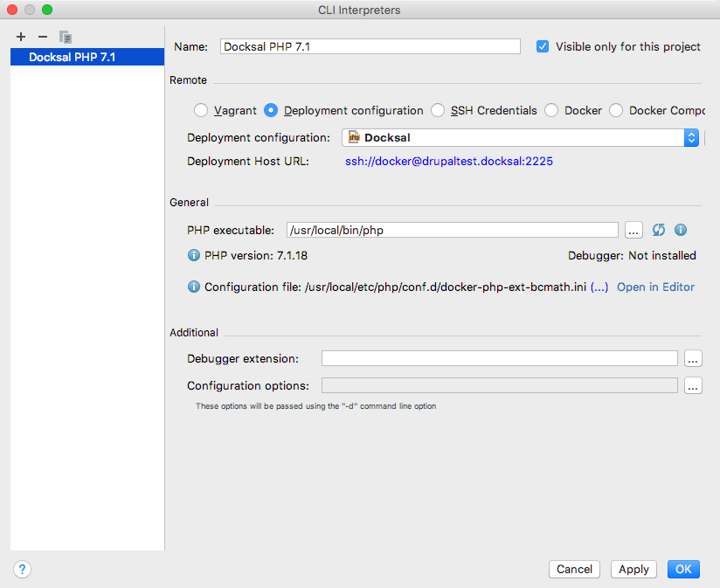
Task: Click the reload PHP info refresh icon
Action: [659, 230]
